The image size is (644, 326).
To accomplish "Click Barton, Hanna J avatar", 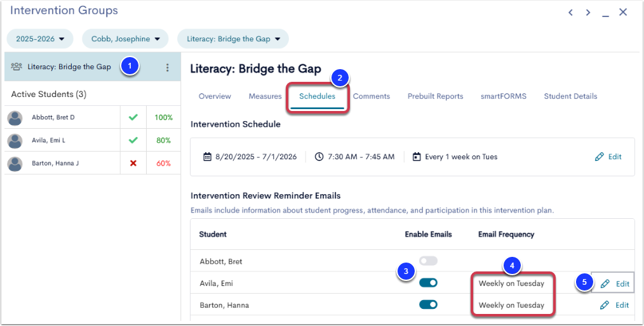I will (x=15, y=164).
